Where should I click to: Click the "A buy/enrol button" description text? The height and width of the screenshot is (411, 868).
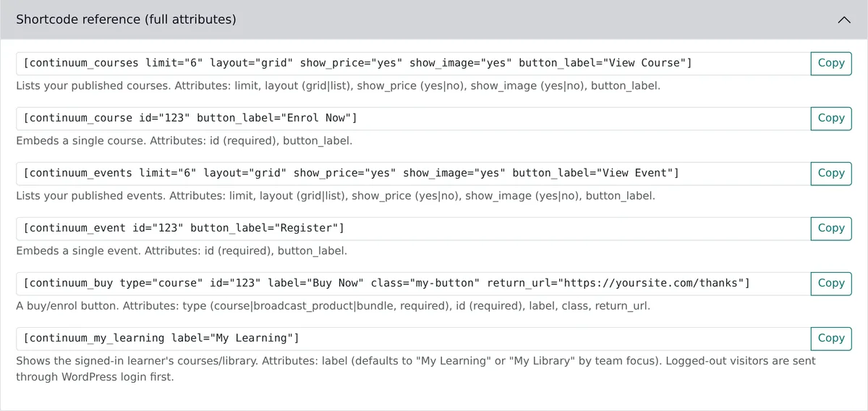point(333,305)
